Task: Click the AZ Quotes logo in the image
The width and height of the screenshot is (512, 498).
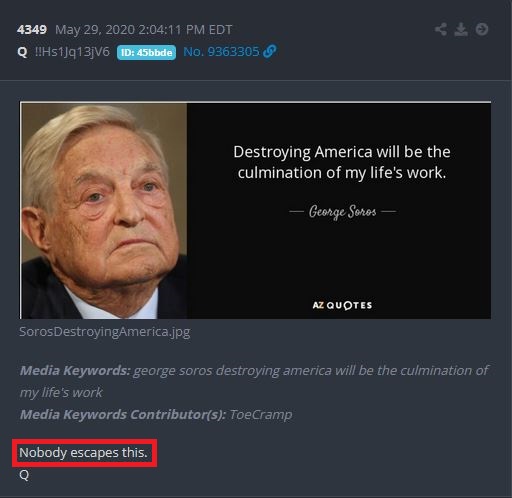Action: click(x=342, y=305)
